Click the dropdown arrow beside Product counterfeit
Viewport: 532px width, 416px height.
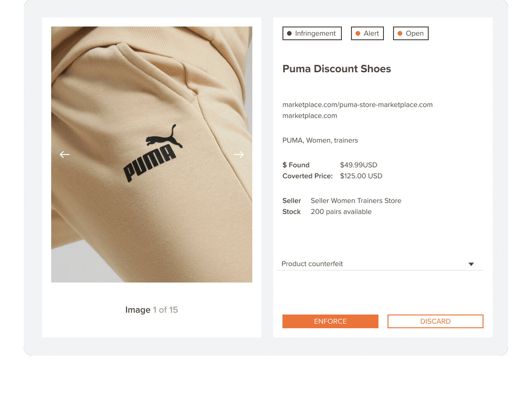[471, 264]
